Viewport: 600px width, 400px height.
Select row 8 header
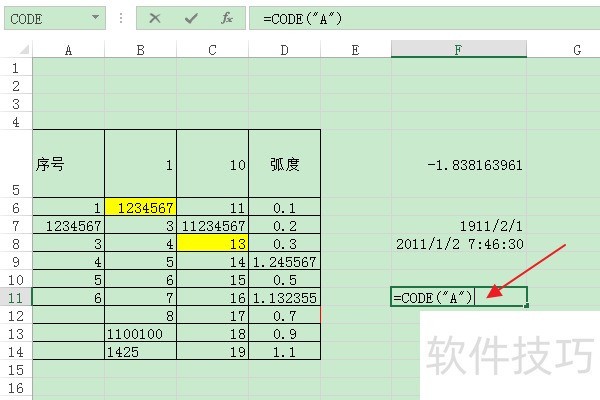(x=16, y=243)
